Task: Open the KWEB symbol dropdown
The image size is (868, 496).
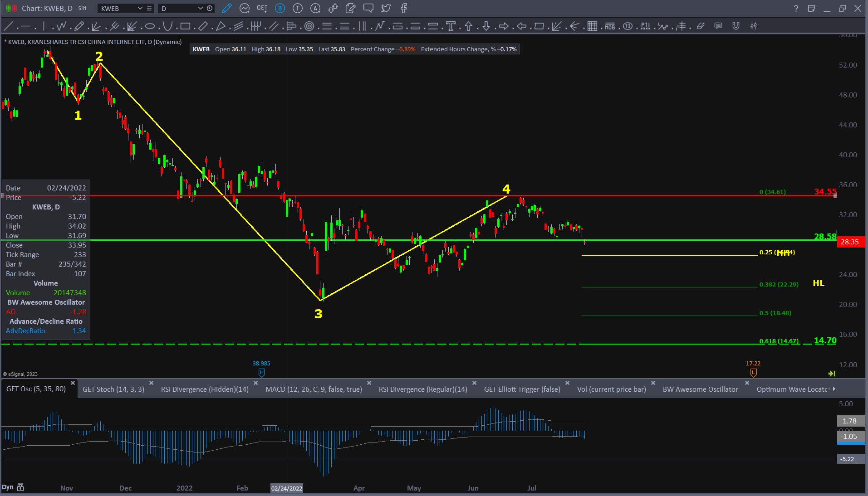Action: [140, 8]
